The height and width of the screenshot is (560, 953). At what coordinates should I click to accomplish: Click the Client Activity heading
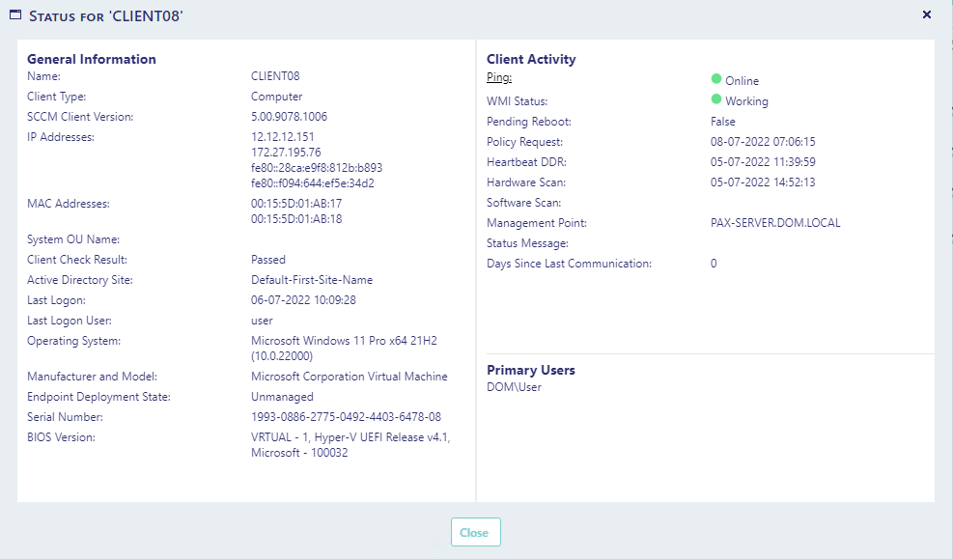coord(531,59)
